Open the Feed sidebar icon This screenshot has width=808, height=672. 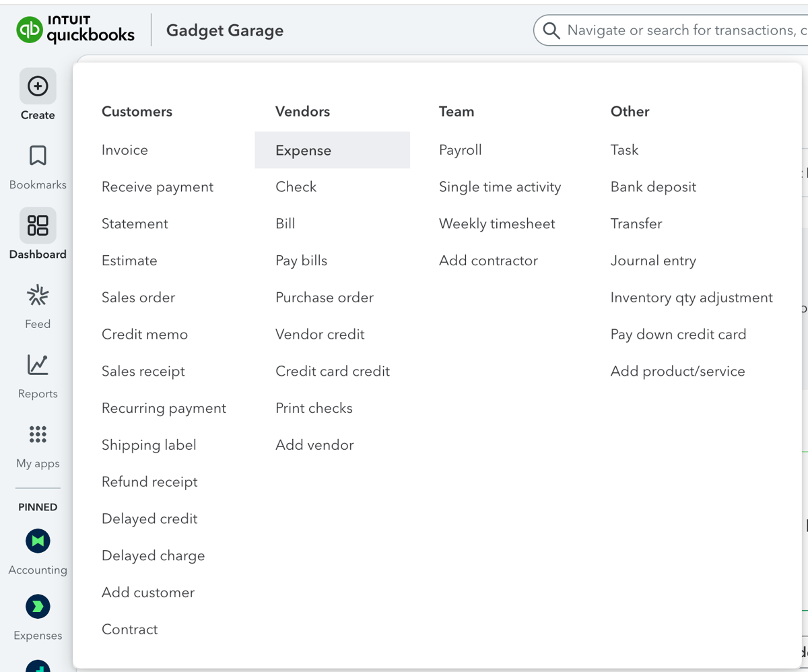[x=38, y=295]
